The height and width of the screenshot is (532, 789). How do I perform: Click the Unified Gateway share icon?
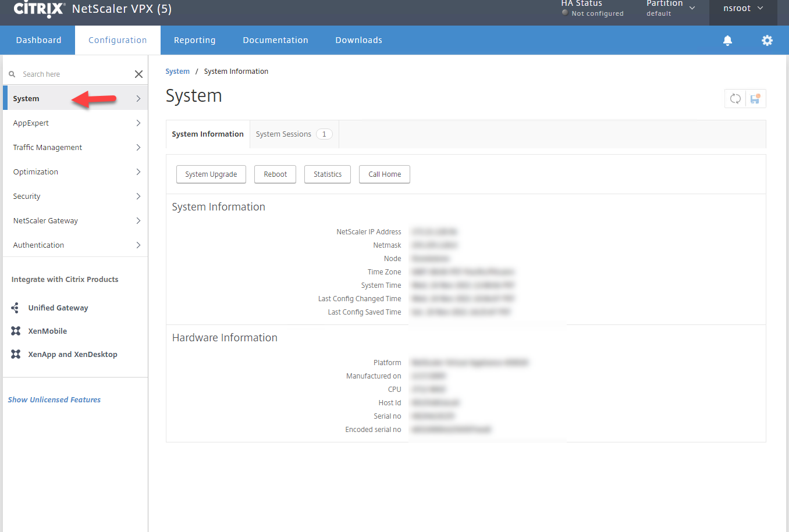[16, 308]
